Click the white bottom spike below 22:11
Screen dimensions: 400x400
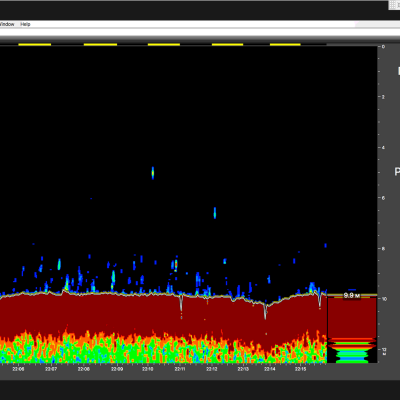pyautogui.click(x=181, y=303)
